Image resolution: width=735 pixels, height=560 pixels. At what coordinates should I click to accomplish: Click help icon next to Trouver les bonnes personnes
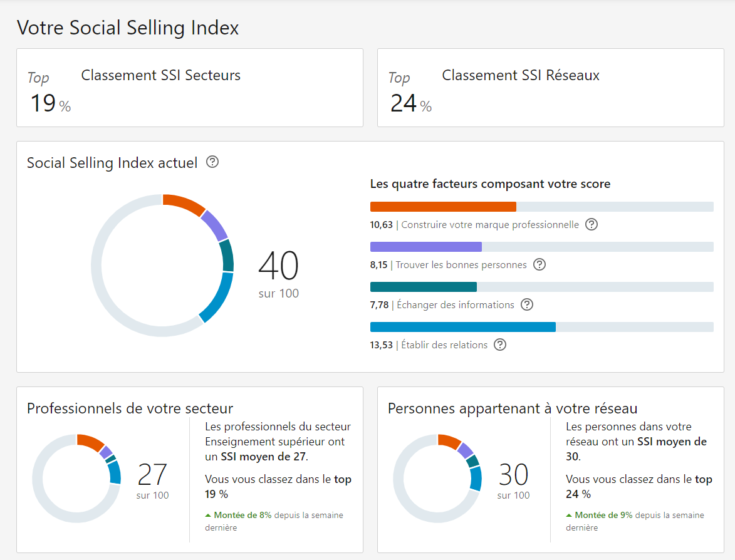click(x=539, y=264)
